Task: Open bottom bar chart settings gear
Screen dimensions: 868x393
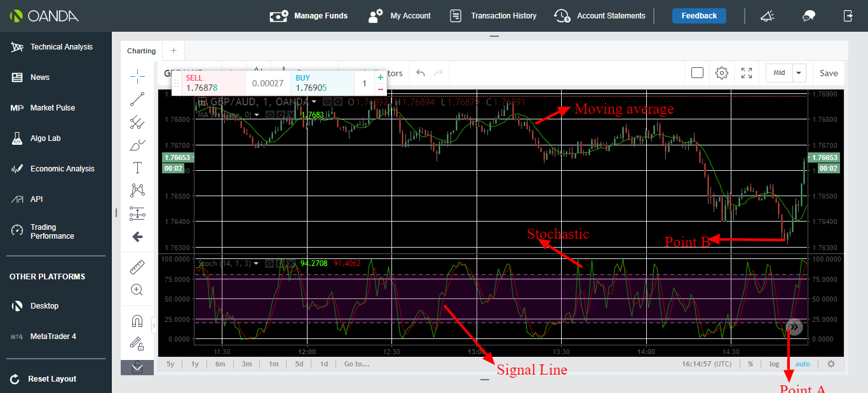Action: (831, 364)
